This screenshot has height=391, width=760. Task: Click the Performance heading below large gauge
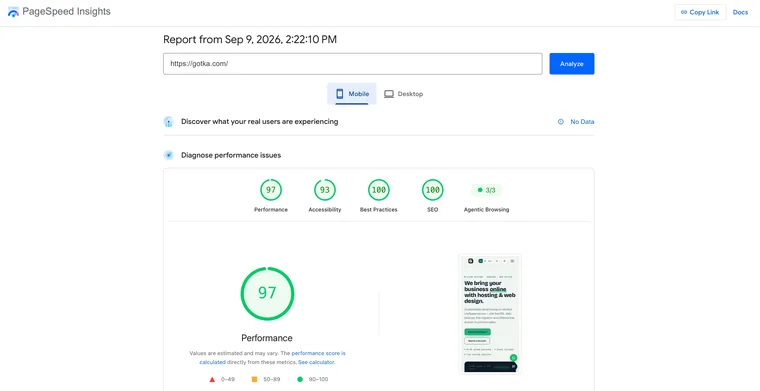point(267,338)
